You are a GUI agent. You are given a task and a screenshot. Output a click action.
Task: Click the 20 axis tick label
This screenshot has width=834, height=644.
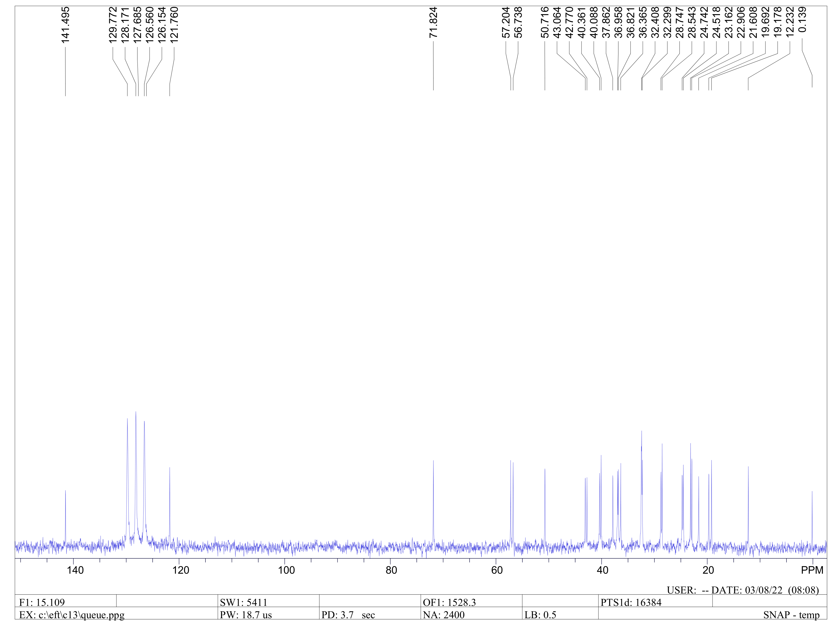coord(708,570)
